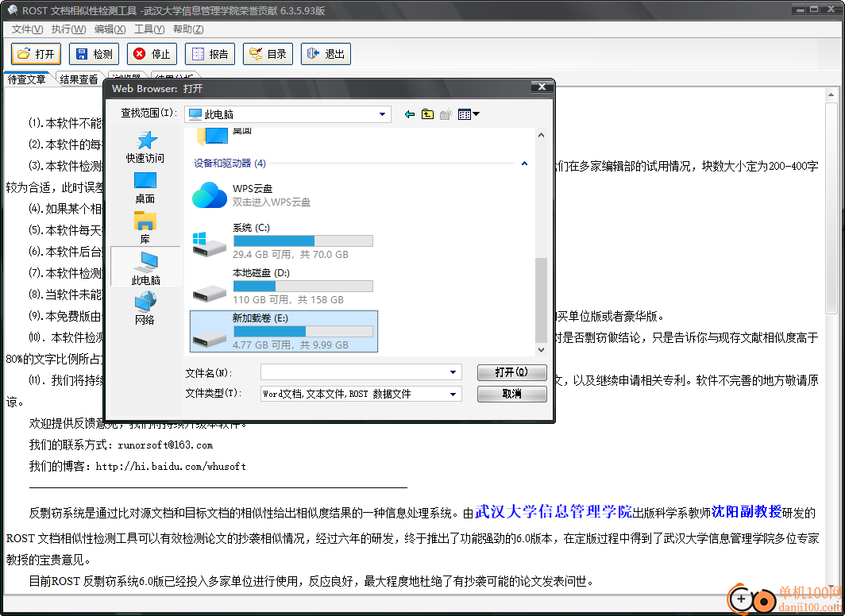
Task: Click the go back arrow icon
Action: [x=410, y=114]
